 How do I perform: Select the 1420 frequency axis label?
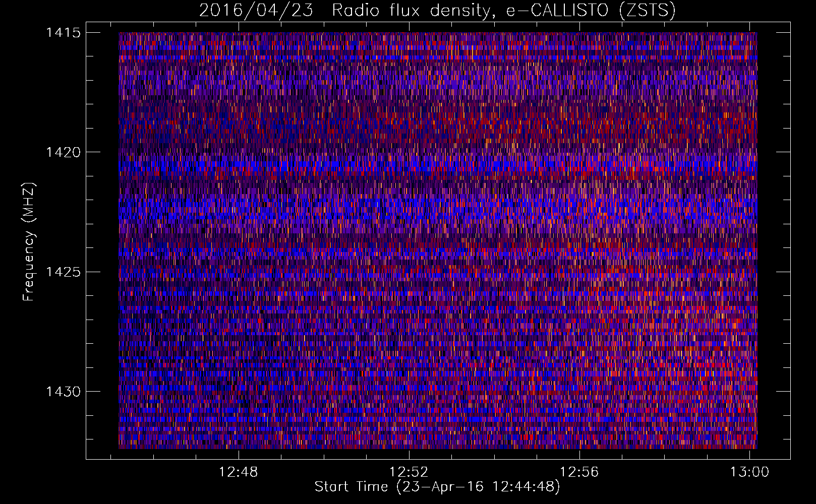(x=64, y=152)
